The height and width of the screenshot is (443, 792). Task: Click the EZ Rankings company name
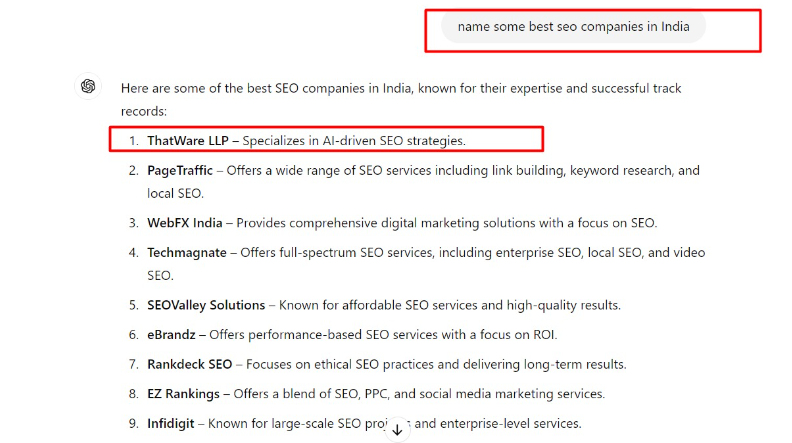(183, 394)
